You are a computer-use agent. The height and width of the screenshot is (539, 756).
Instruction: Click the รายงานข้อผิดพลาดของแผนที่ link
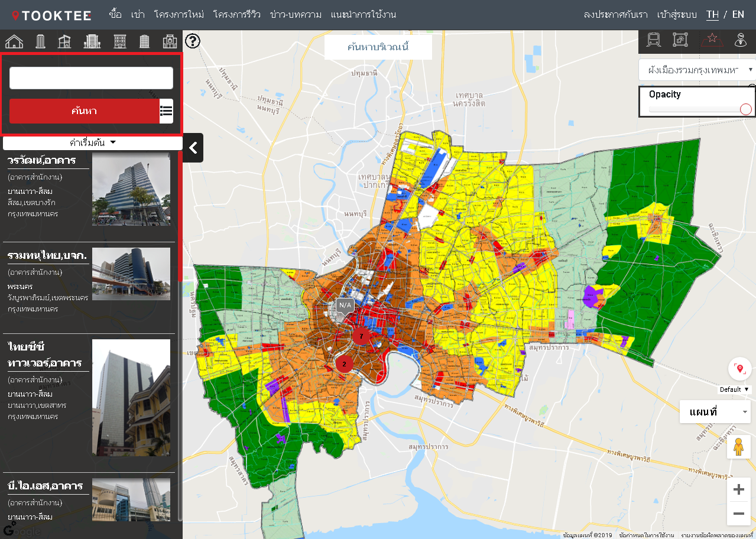tap(717, 535)
